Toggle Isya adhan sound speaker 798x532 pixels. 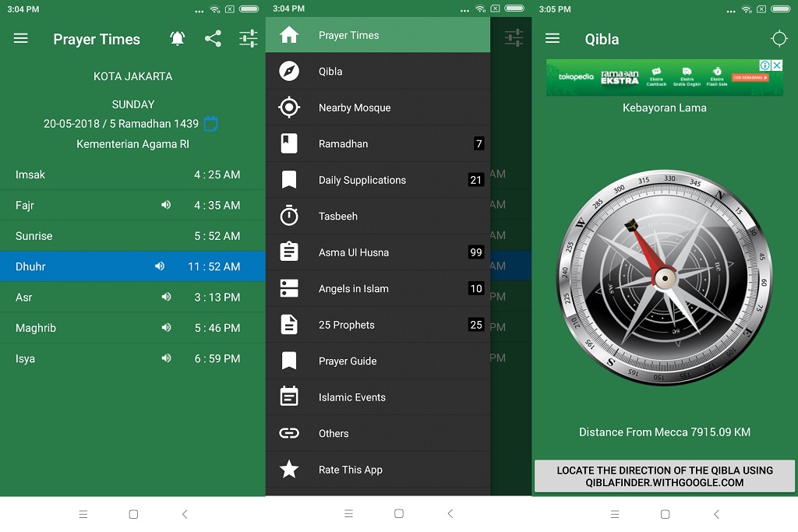pyautogui.click(x=166, y=358)
